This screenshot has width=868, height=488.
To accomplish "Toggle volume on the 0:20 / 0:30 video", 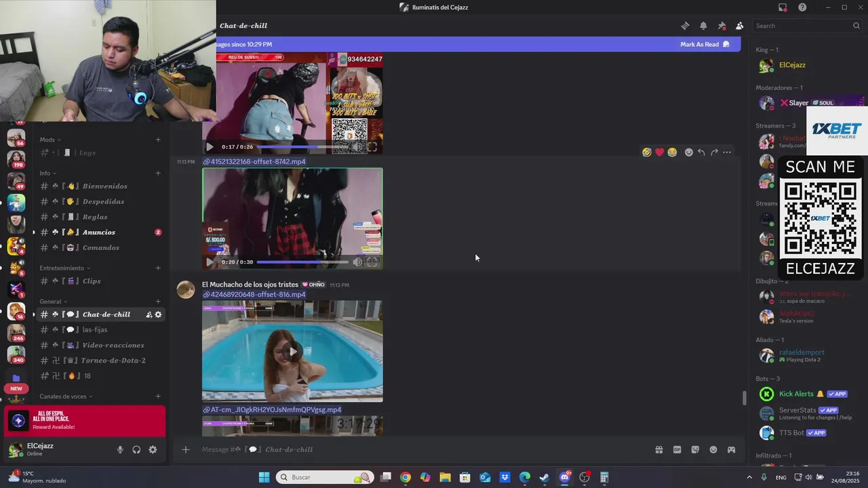I will 359,262.
